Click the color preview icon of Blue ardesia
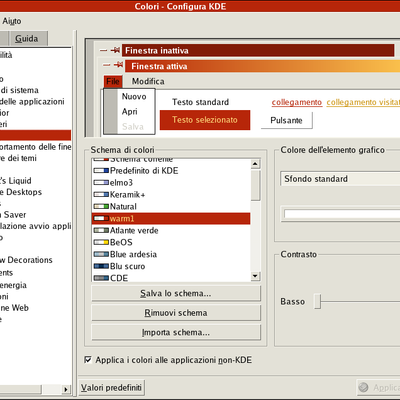400x400 pixels. [x=101, y=254]
